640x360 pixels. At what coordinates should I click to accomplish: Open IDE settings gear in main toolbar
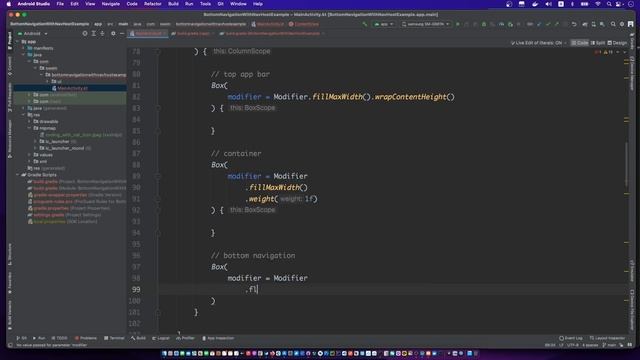click(x=622, y=24)
